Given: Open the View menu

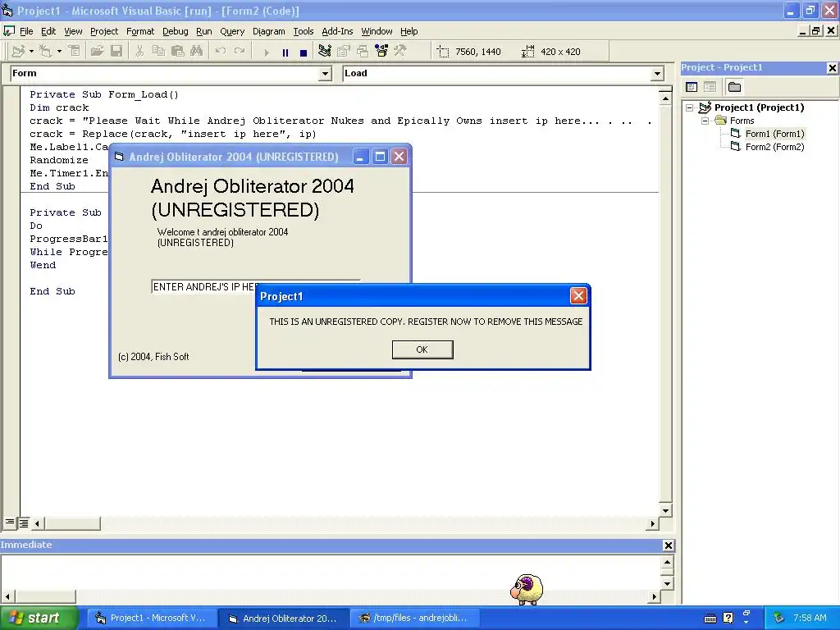Looking at the screenshot, I should (73, 31).
